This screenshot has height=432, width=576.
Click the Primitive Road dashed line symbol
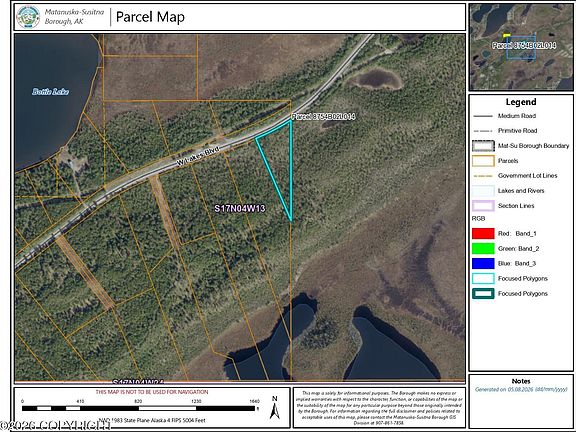point(483,131)
